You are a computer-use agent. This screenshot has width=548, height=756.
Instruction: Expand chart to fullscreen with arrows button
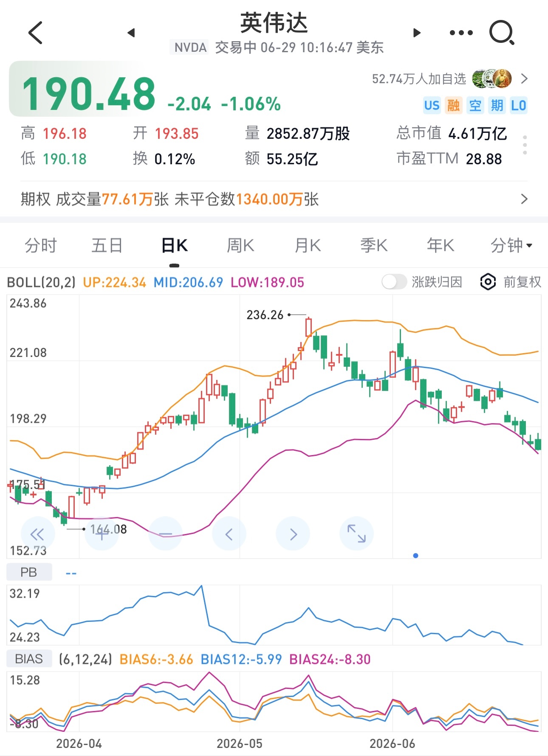point(356,534)
